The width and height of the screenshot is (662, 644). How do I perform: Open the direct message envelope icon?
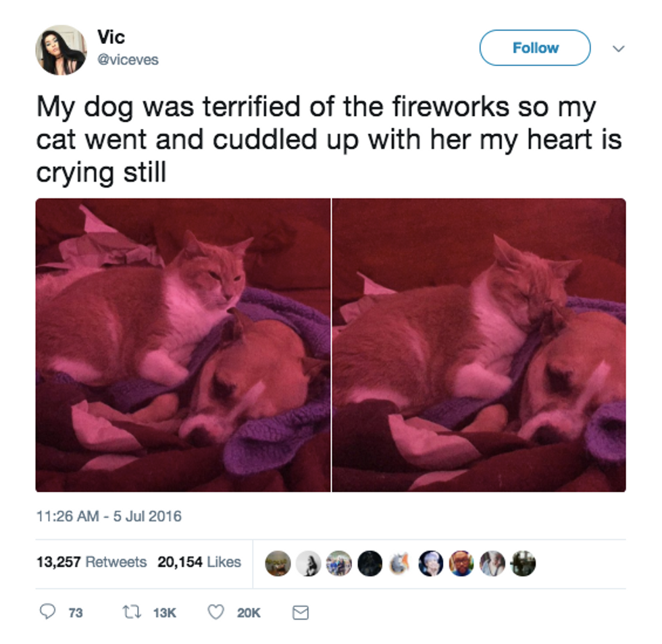(301, 612)
